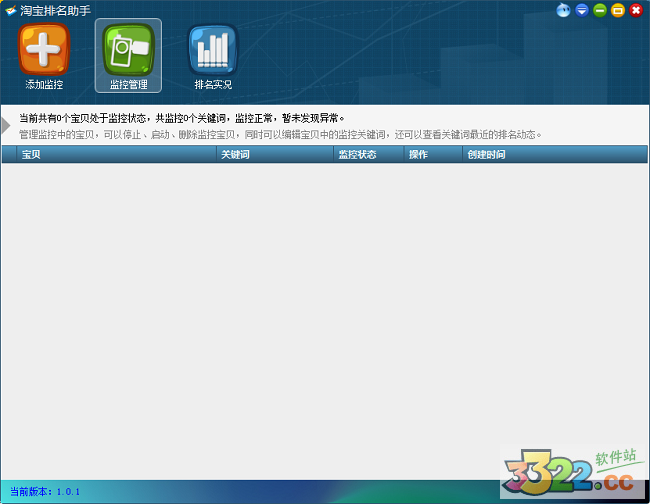Click the 淘宝排名助手 title text
Screen dimensions: 650x504
pos(55,10)
